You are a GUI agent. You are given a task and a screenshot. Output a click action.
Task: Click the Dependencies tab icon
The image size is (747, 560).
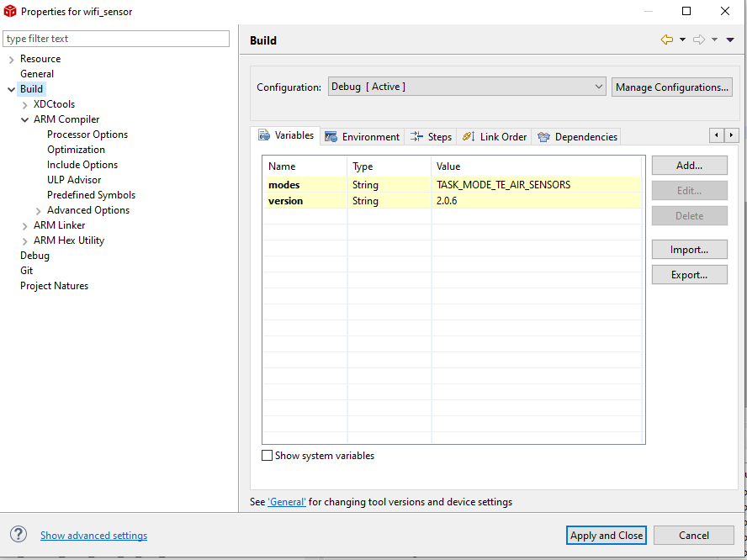pyautogui.click(x=543, y=136)
